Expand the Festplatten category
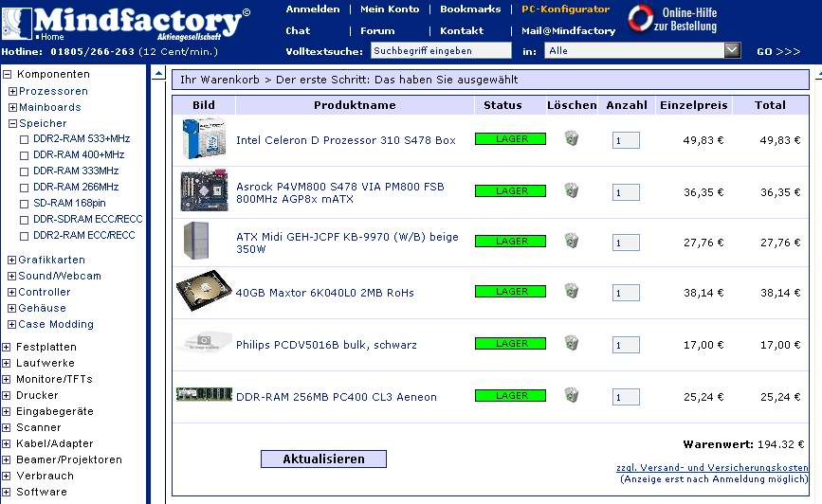This screenshot has height=504, width=822. 7,347
